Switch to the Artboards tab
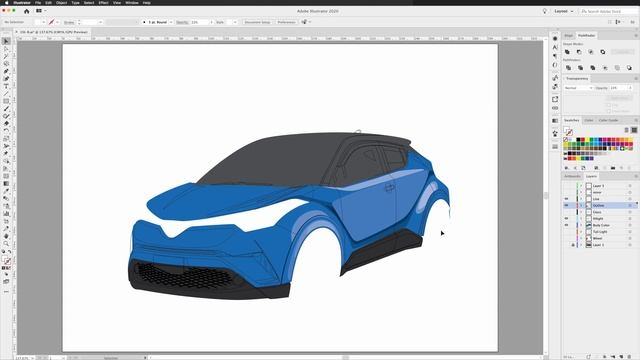Image resolution: width=640 pixels, height=360 pixels. [572, 176]
